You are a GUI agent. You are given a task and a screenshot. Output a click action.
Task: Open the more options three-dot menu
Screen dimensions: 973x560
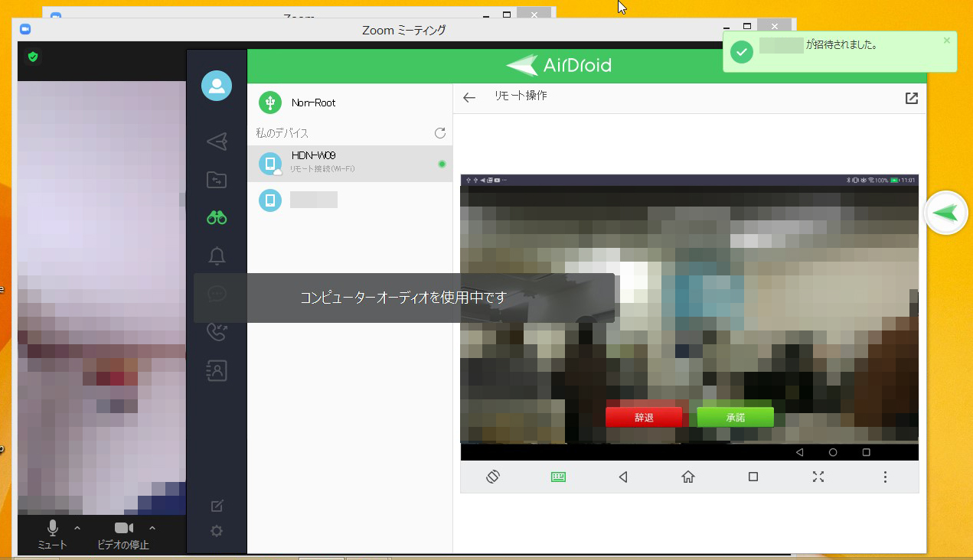point(885,477)
